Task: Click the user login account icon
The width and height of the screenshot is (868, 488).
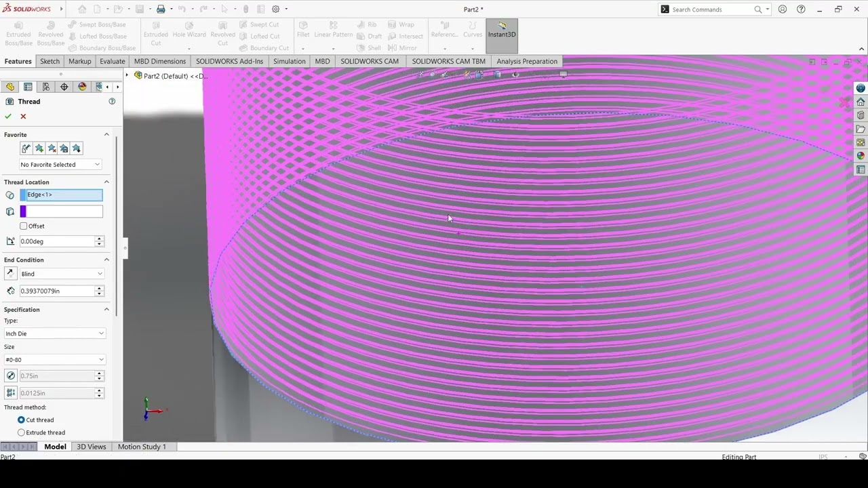Action: [783, 9]
